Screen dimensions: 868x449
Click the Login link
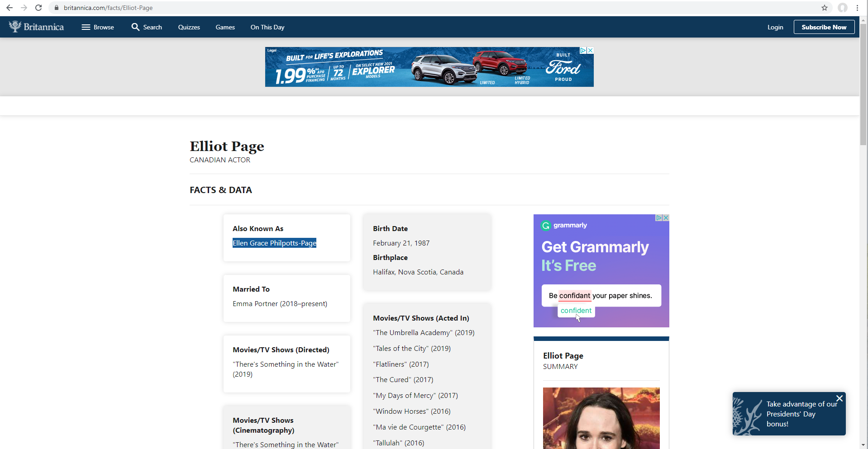tap(775, 27)
